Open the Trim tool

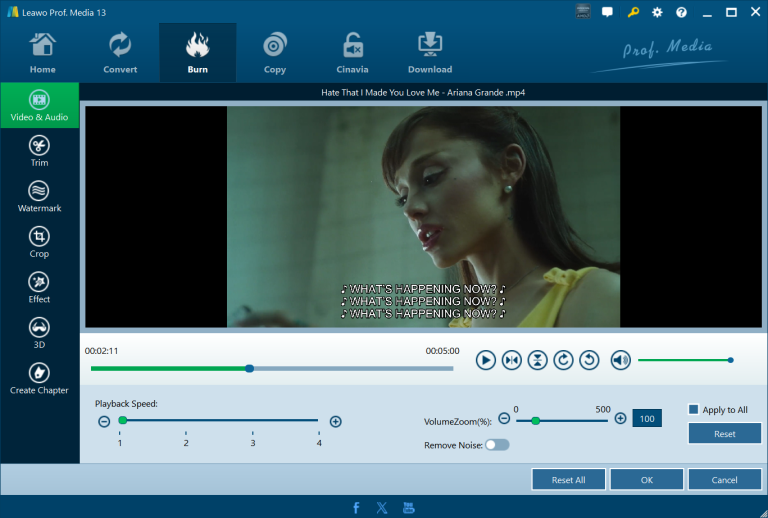(x=39, y=151)
